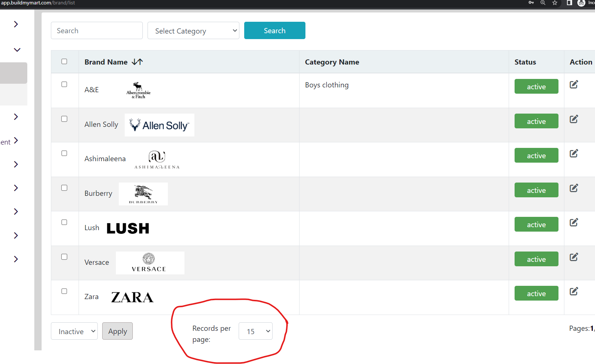Click Burberry's active status button
Viewport: 595px width, 364px height.
pyautogui.click(x=536, y=190)
